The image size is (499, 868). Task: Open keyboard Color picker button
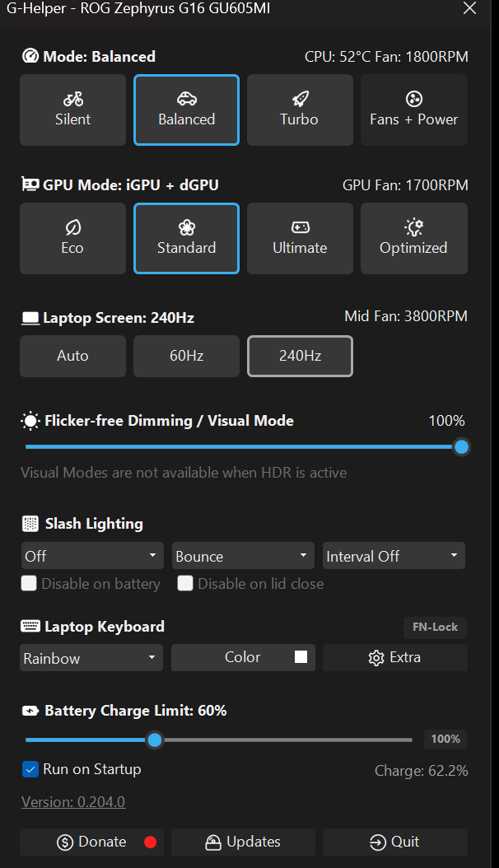(x=243, y=658)
